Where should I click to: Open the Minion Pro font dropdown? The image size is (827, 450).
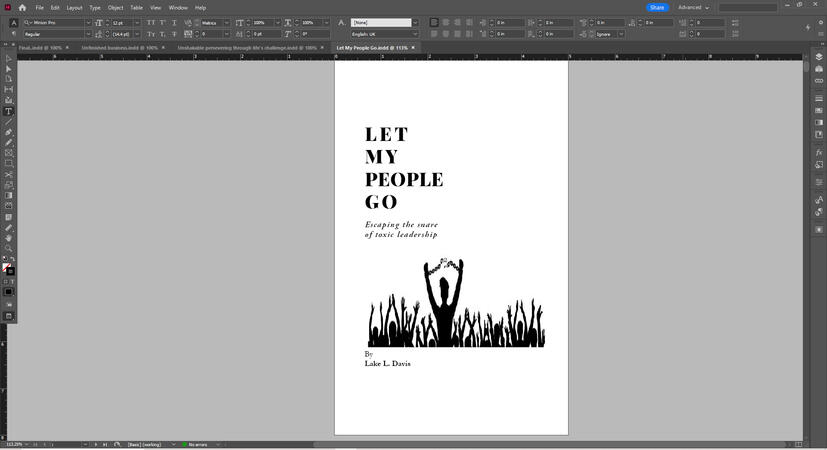pos(88,22)
